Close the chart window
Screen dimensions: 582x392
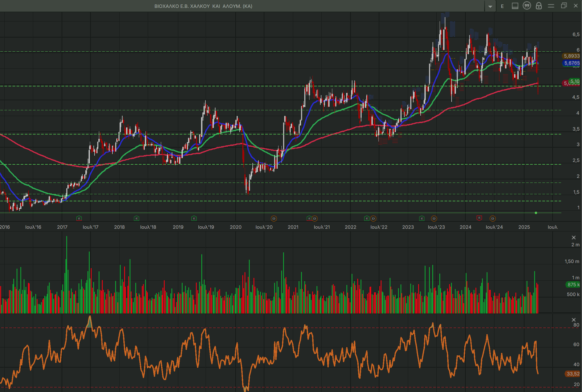tap(576, 6)
